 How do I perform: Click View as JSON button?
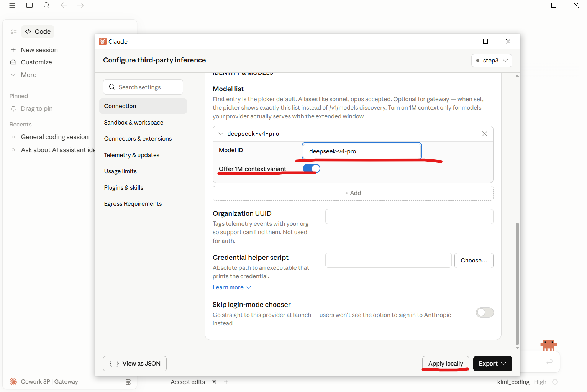(135, 364)
